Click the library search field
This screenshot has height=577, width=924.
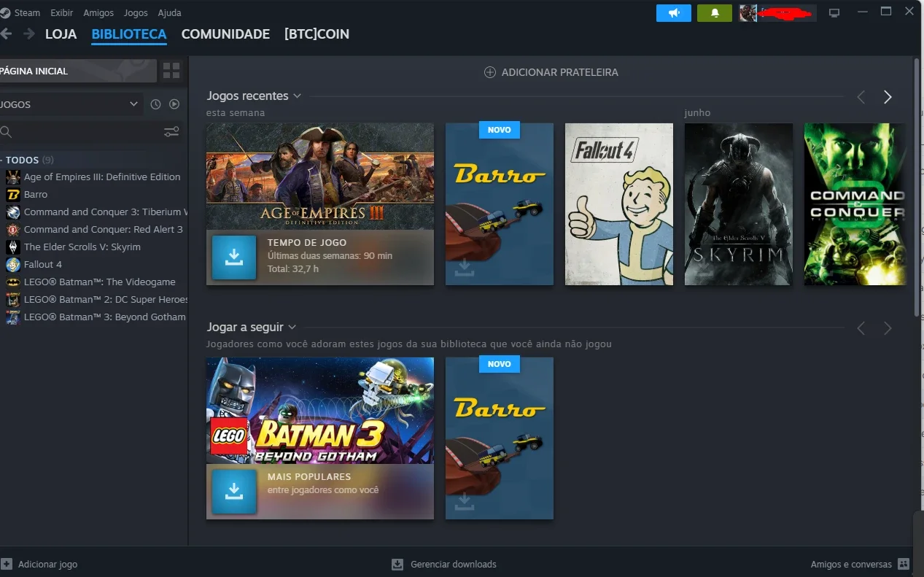80,132
